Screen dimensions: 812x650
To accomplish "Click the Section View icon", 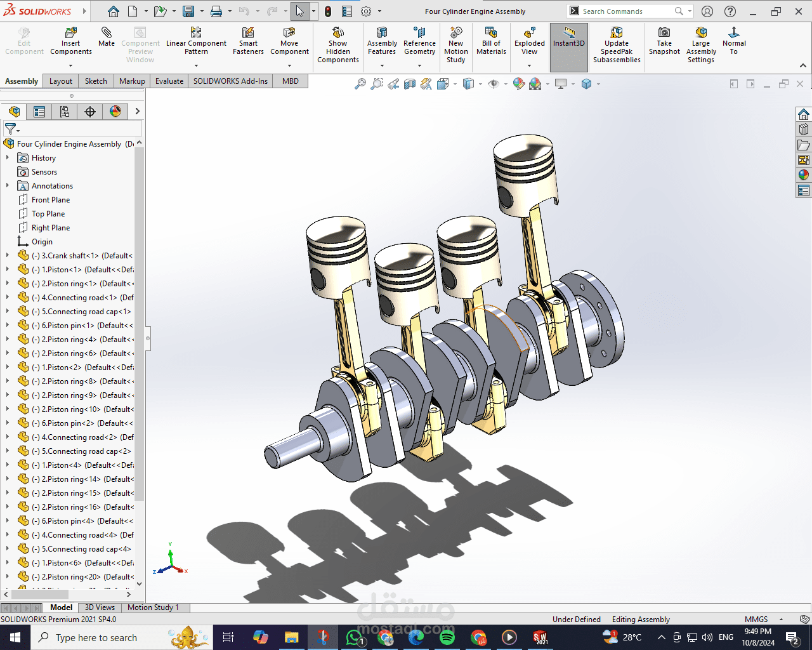I will 410,84.
